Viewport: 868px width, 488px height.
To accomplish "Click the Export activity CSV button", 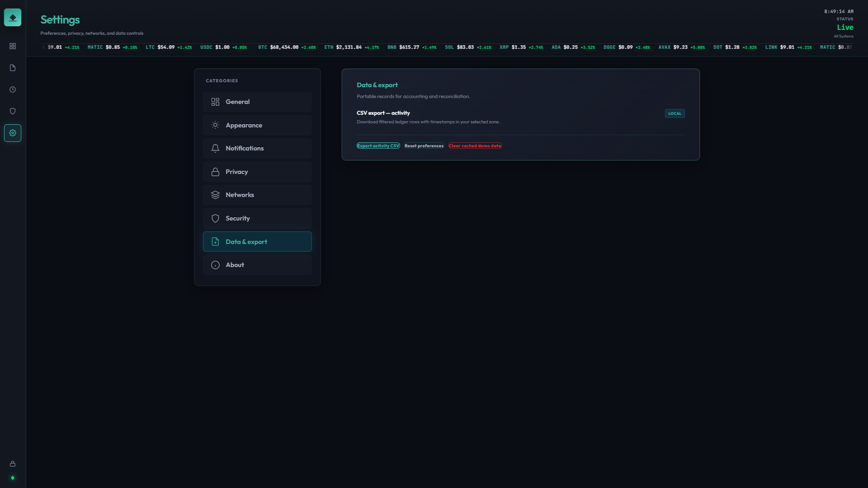I will [x=378, y=145].
